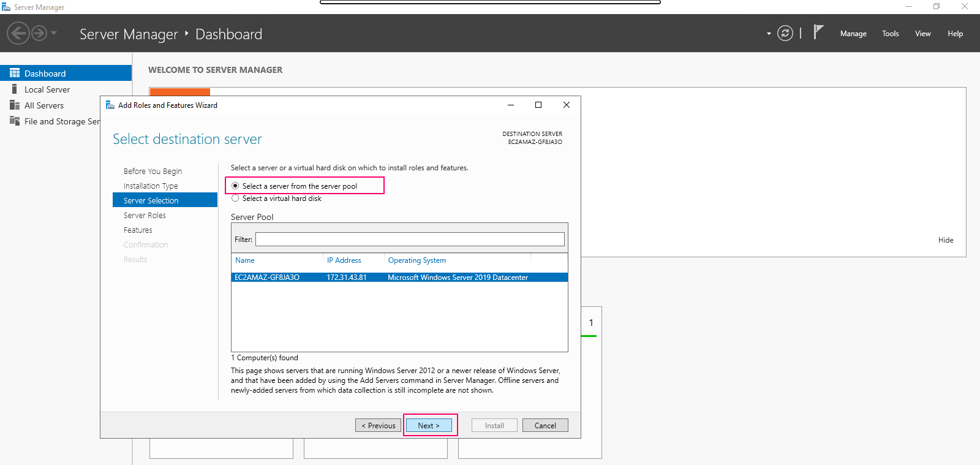
Task: Refresh the Server Manager dashboard
Action: tap(785, 33)
